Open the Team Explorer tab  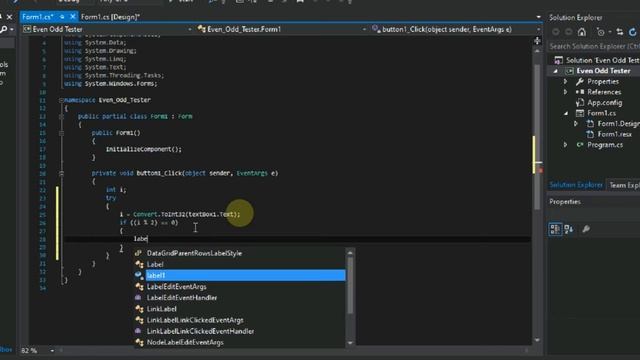pos(623,185)
